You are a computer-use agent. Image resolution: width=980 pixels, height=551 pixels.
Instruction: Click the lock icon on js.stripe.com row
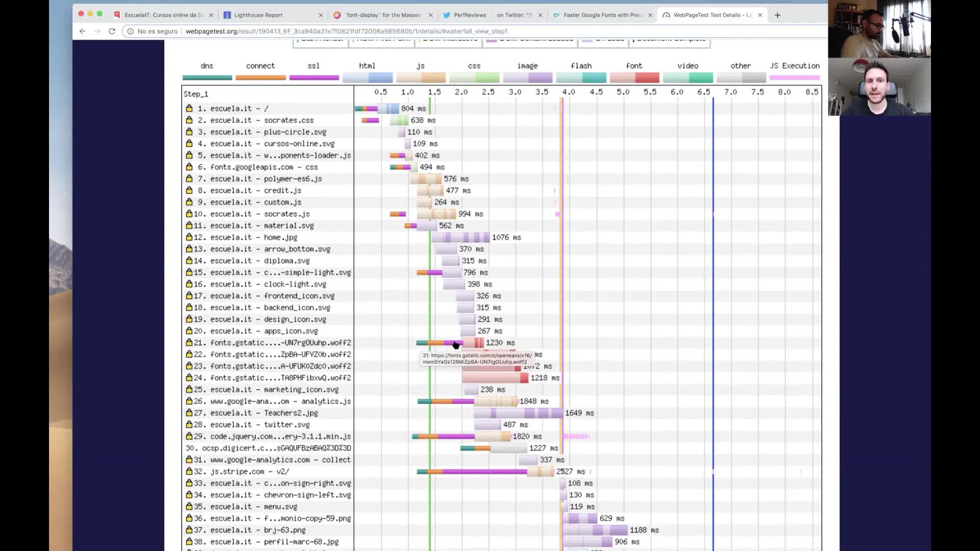189,471
